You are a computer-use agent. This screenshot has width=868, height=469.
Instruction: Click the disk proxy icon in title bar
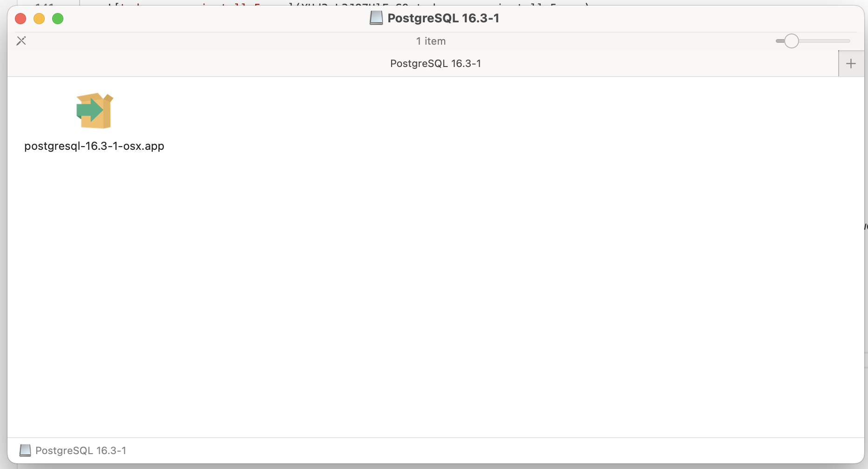(x=376, y=18)
